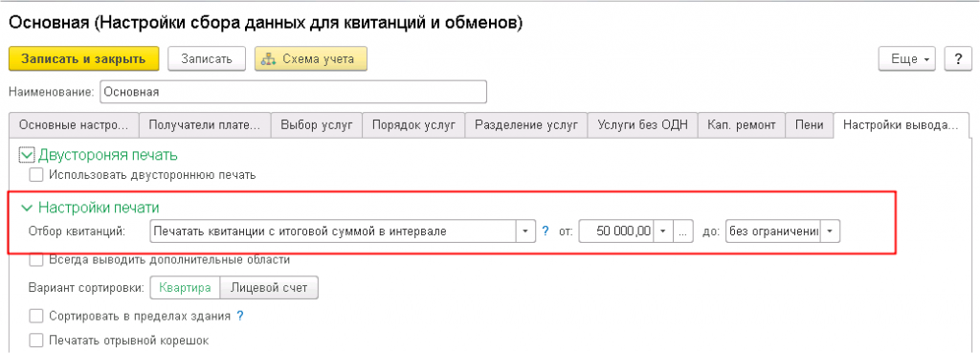Choose 'Квартира' sorting option
This screenshot has width=980, height=353.
(x=185, y=288)
